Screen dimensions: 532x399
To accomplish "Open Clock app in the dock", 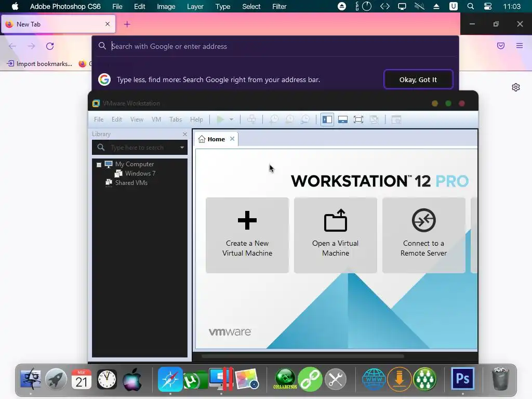I will [107, 379].
